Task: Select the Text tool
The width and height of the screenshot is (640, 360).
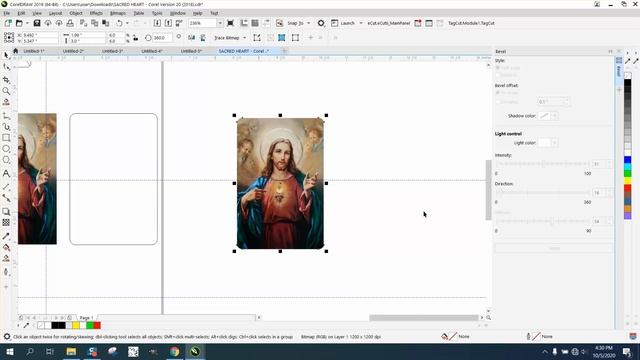Action: pyautogui.click(x=6, y=173)
